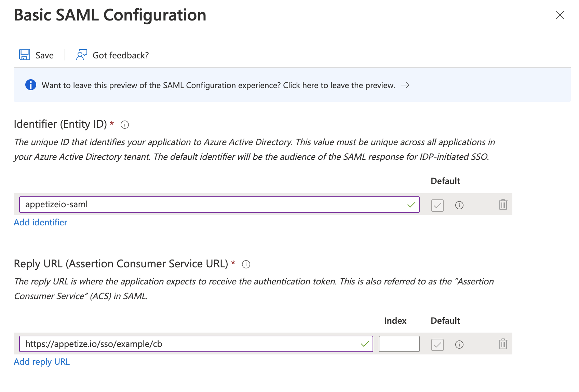Click the Index input box
Screen dimensions: 579x392
(399, 344)
